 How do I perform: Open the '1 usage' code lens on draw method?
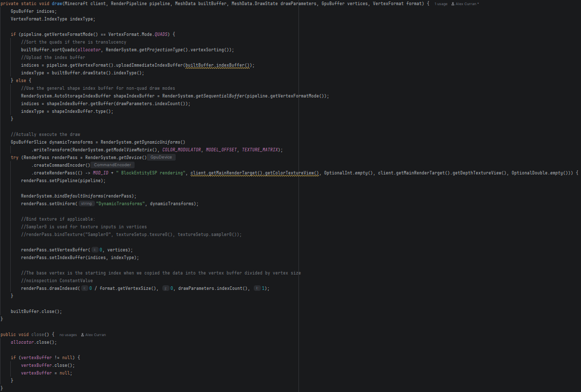440,4
